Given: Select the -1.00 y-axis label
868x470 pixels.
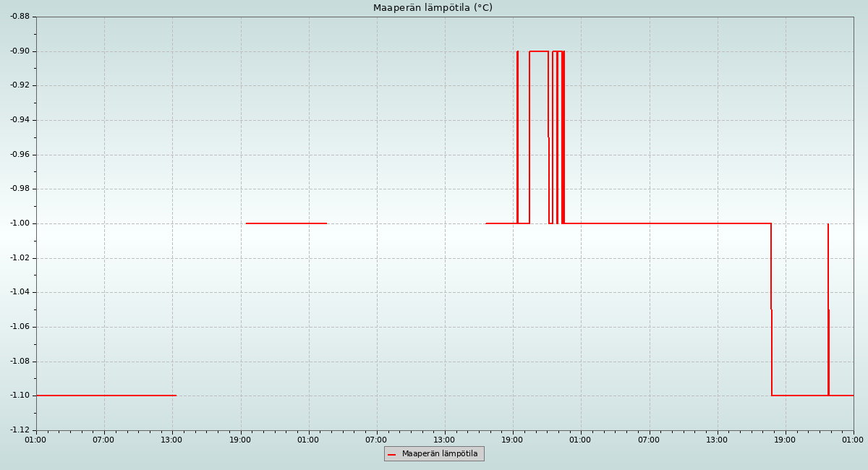Looking at the screenshot, I should [18, 223].
